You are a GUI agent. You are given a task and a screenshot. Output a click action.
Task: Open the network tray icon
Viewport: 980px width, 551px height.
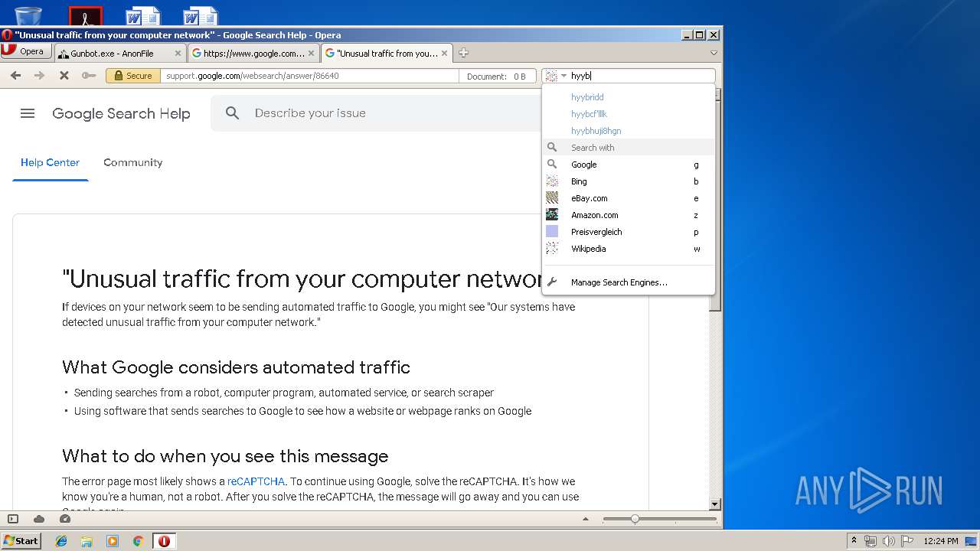coord(871,541)
